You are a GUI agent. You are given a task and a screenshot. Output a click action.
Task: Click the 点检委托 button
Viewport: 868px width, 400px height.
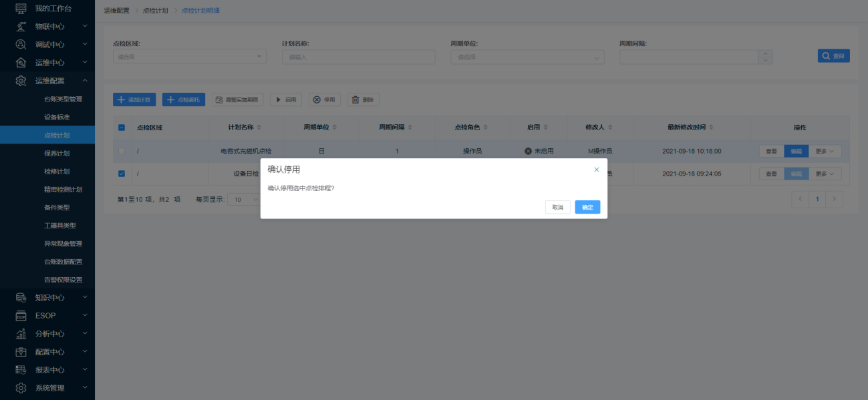click(184, 99)
